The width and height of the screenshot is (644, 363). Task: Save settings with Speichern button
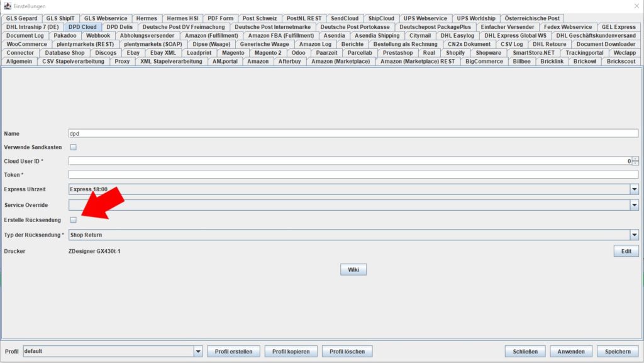click(x=618, y=352)
